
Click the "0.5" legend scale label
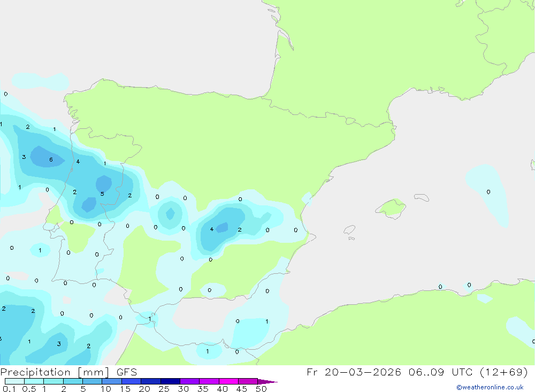click(x=29, y=389)
